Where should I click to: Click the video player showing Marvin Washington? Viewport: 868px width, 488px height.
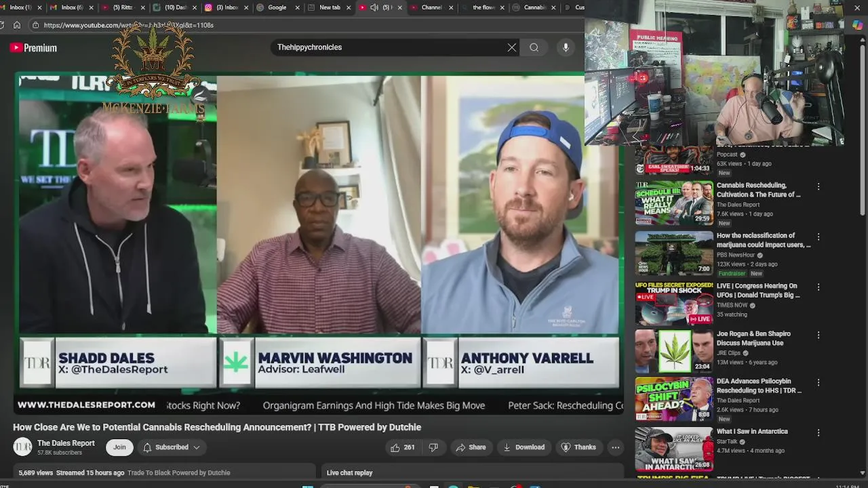coord(319,244)
